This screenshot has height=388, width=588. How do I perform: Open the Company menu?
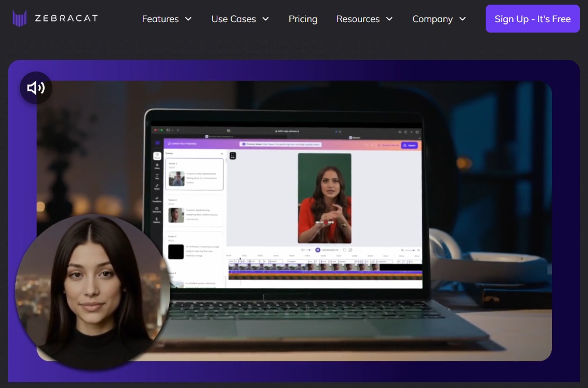[x=439, y=19]
